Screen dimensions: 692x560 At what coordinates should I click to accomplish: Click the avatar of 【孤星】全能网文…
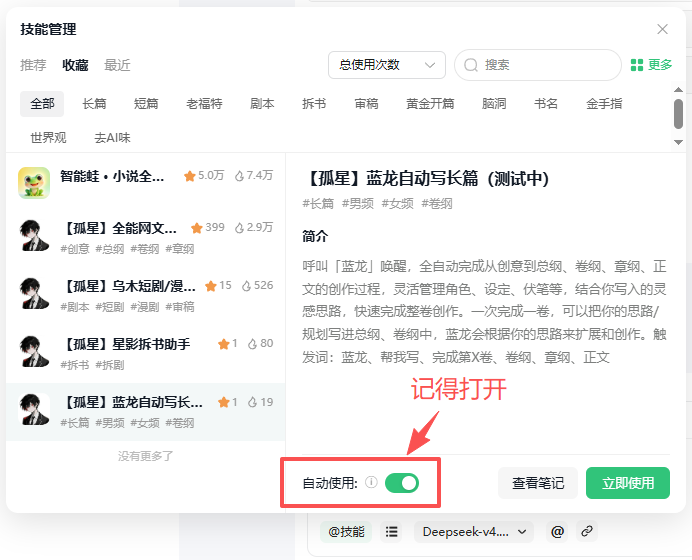[x=34, y=236]
